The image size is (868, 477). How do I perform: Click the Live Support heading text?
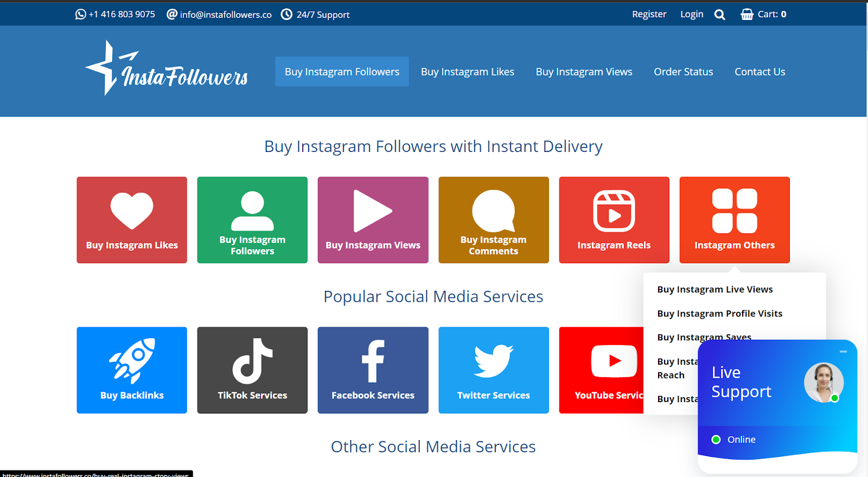click(741, 382)
